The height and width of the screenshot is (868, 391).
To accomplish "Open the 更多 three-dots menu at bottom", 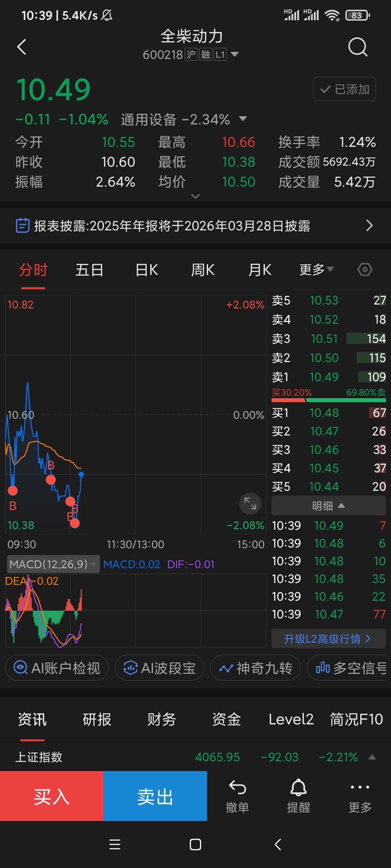I will coord(360,796).
